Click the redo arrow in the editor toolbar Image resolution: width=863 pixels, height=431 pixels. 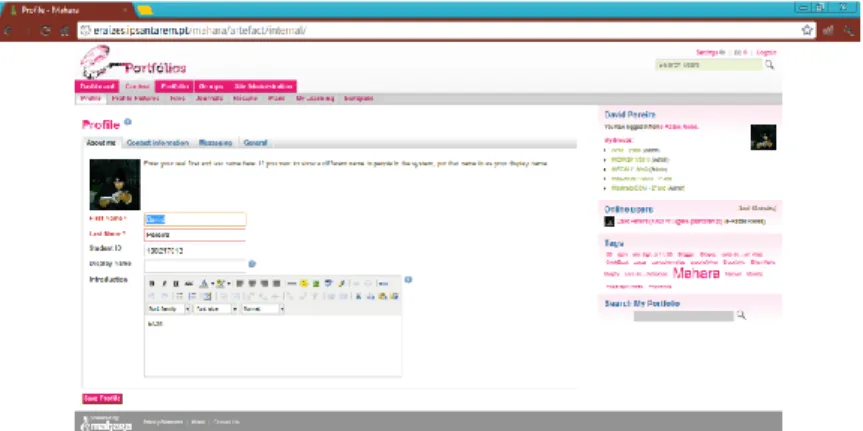click(x=165, y=297)
